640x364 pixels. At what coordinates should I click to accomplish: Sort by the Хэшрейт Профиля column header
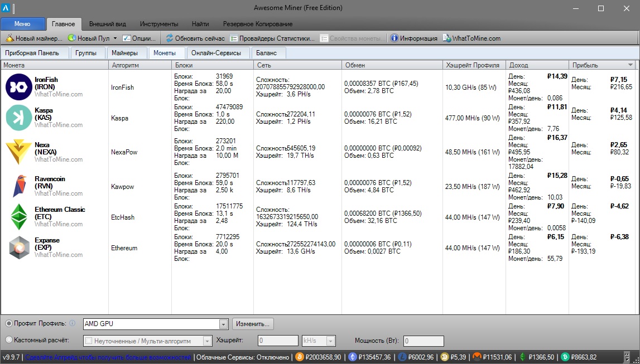pos(474,65)
